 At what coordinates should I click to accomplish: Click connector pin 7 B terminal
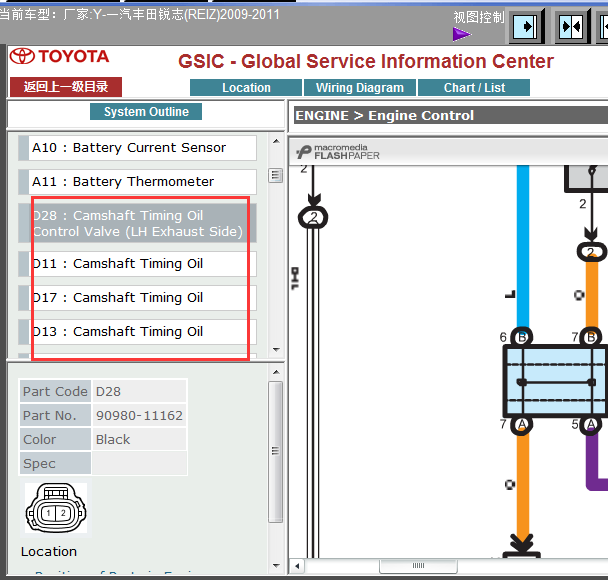[591, 337]
